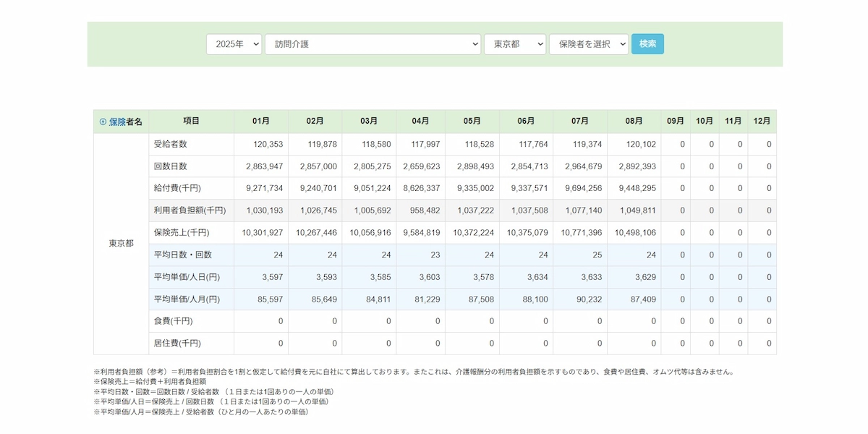
Task: Select the 12月 column header
Action: [x=762, y=121]
